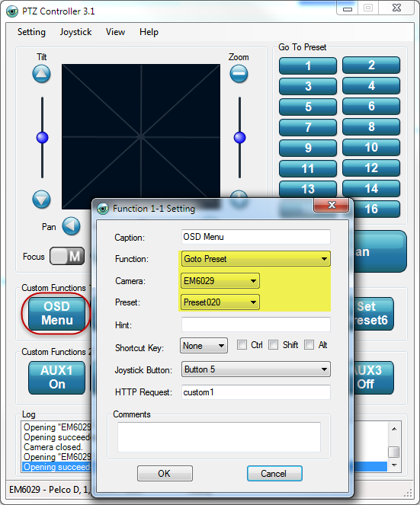Screen dimensions: 420x505
Task: Click the Zoom slider blue knob
Action: (x=239, y=138)
